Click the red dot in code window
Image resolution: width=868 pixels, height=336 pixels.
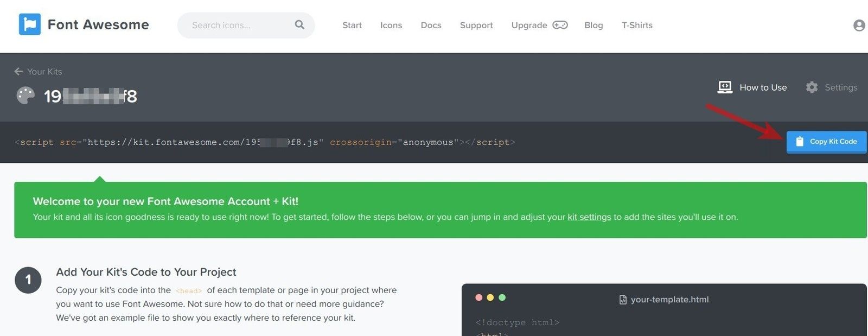[478, 297]
